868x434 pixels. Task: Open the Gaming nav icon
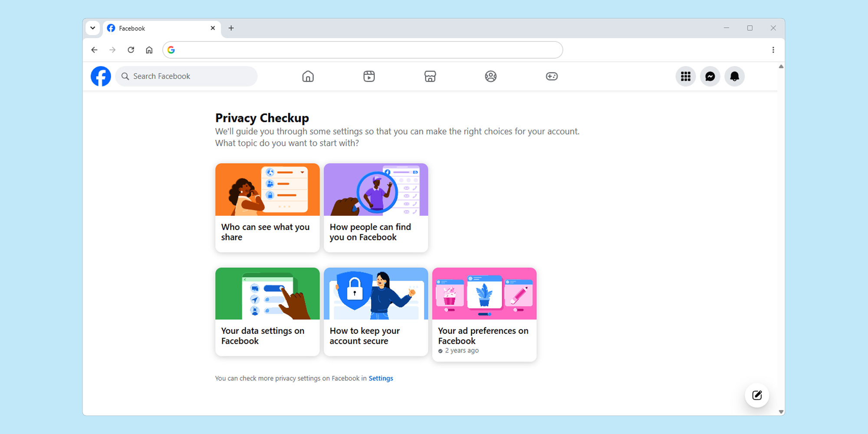click(552, 76)
